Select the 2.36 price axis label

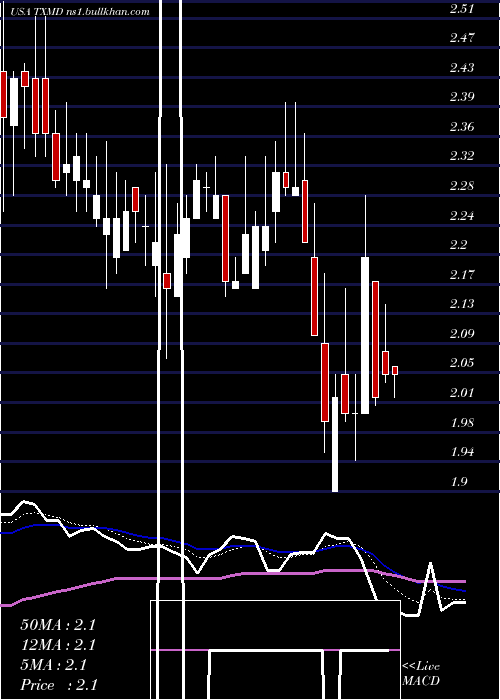coord(461,127)
